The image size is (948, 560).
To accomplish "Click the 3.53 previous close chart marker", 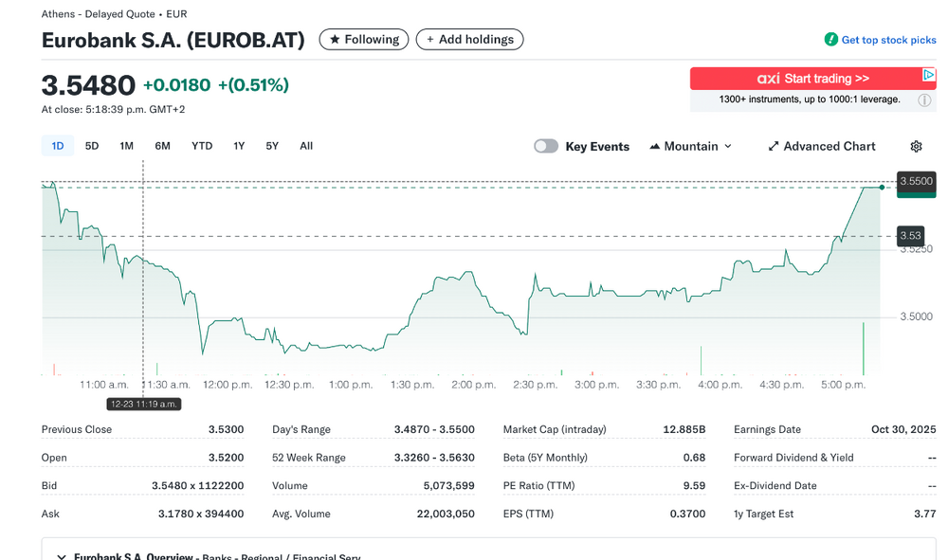I will (x=910, y=236).
